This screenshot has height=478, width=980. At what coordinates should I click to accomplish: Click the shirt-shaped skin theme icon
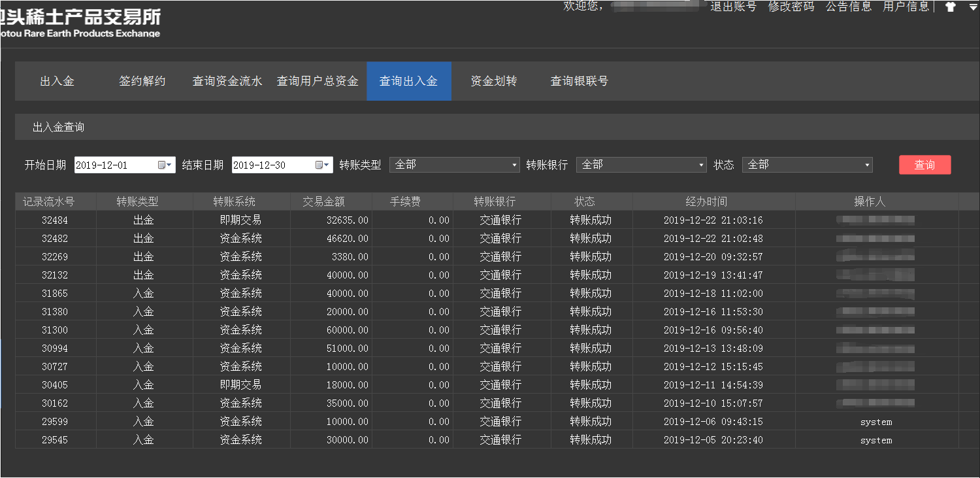950,7
